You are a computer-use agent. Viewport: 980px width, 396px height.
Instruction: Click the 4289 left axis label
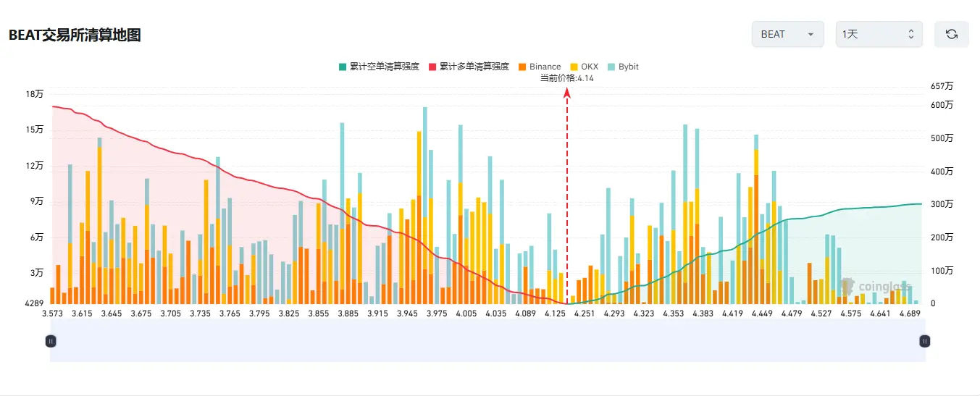click(x=35, y=303)
